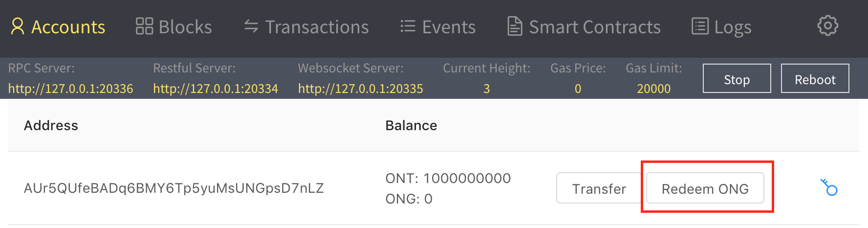The image size is (868, 228).
Task: Click the Address column header
Action: (51, 126)
